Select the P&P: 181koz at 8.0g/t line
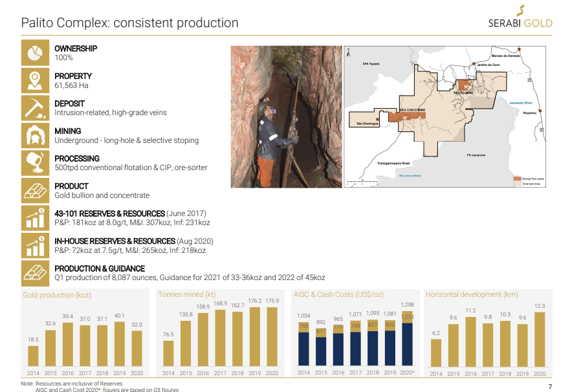The width and height of the screenshot is (570, 392). point(133,223)
